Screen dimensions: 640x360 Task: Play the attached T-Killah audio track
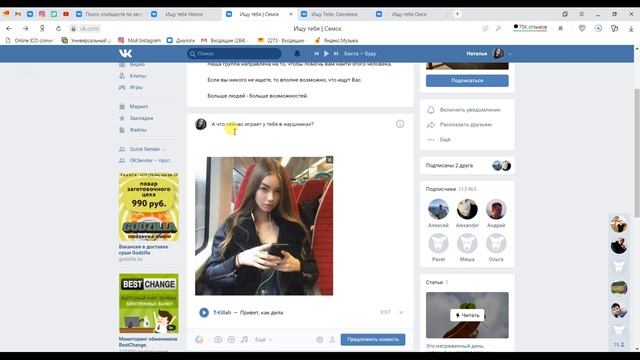pos(204,313)
